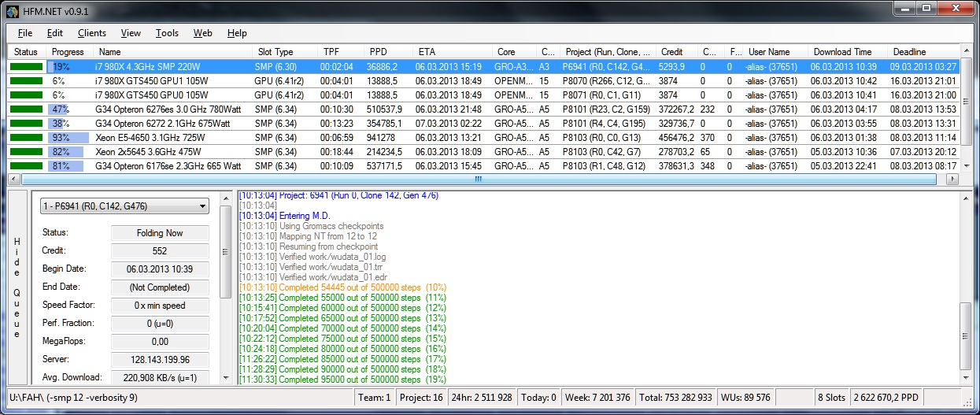The height and width of the screenshot is (415, 980).
Task: Click the slots grid scroll-down arrow
Action: [965, 167]
